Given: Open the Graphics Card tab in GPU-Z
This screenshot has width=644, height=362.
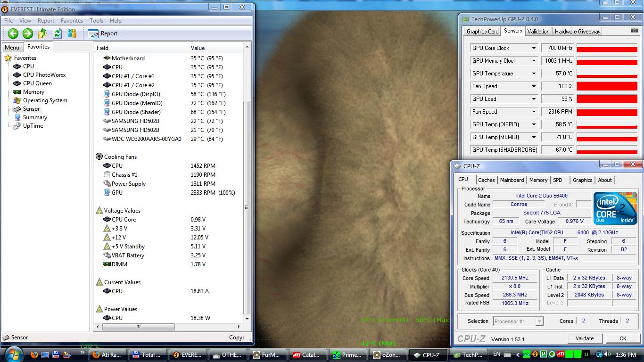Looking at the screenshot, I should point(482,32).
